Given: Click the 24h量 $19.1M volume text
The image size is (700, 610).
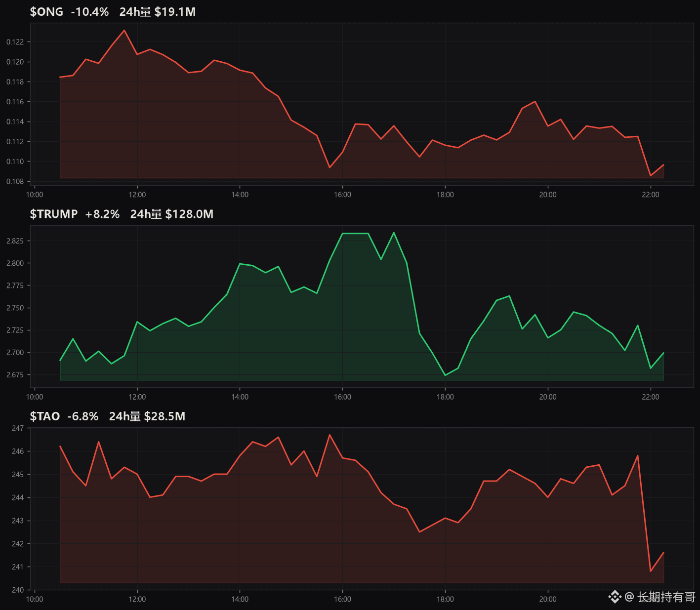Looking at the screenshot, I should [158, 12].
